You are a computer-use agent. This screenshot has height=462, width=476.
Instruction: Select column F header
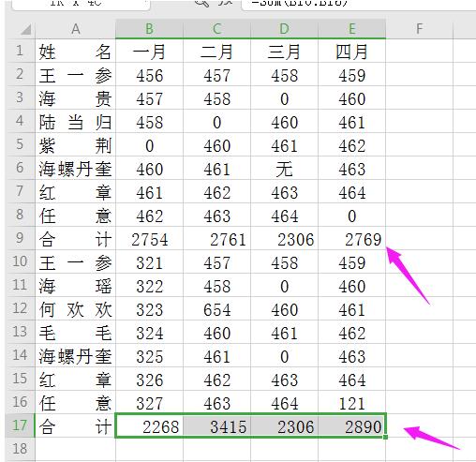click(419, 29)
